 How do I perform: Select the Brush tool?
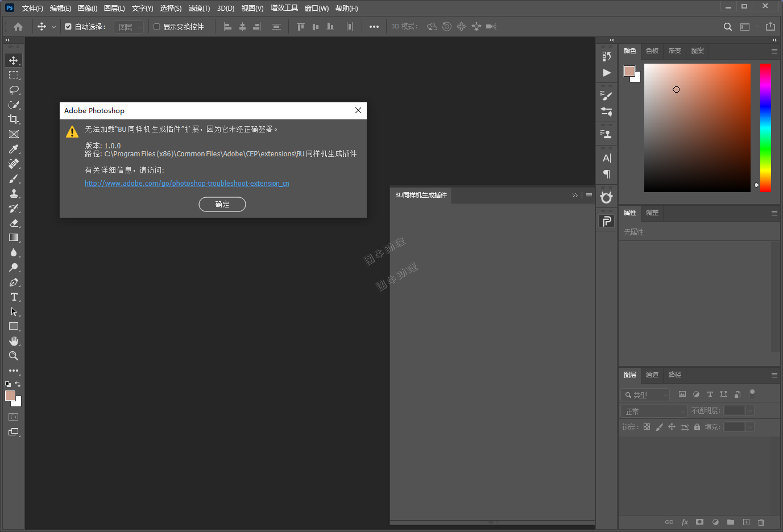tap(14, 178)
